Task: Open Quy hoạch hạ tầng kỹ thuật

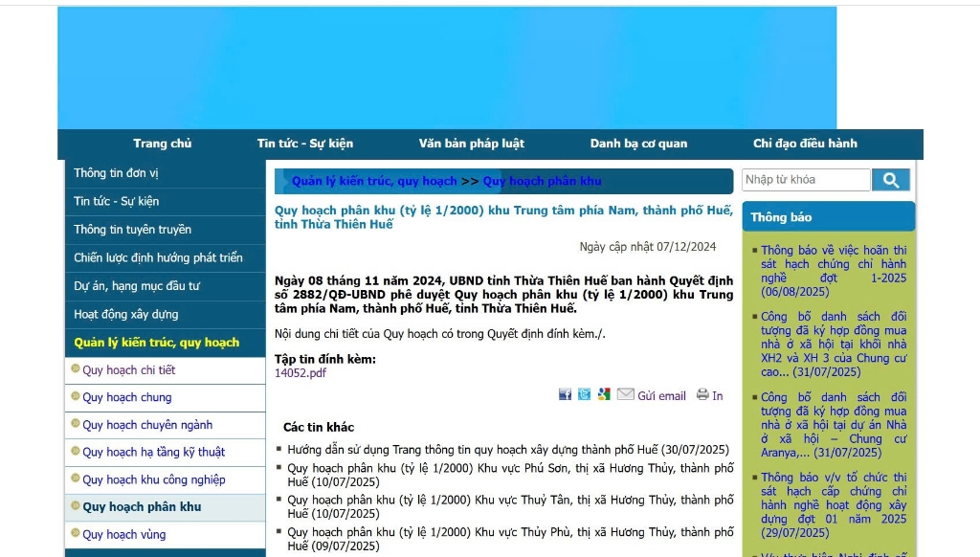Action: pyautogui.click(x=165, y=453)
